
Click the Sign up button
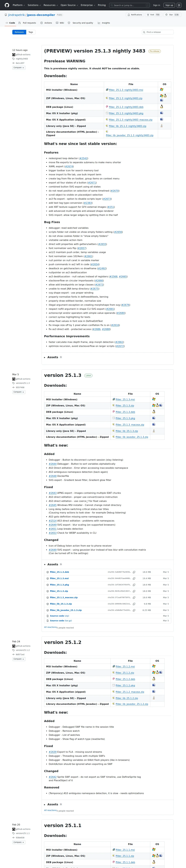169,5
